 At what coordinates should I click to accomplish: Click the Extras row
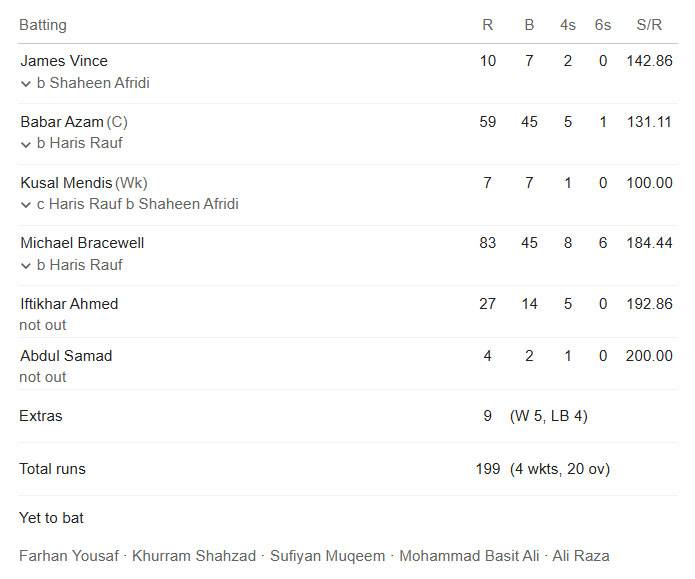(x=348, y=416)
